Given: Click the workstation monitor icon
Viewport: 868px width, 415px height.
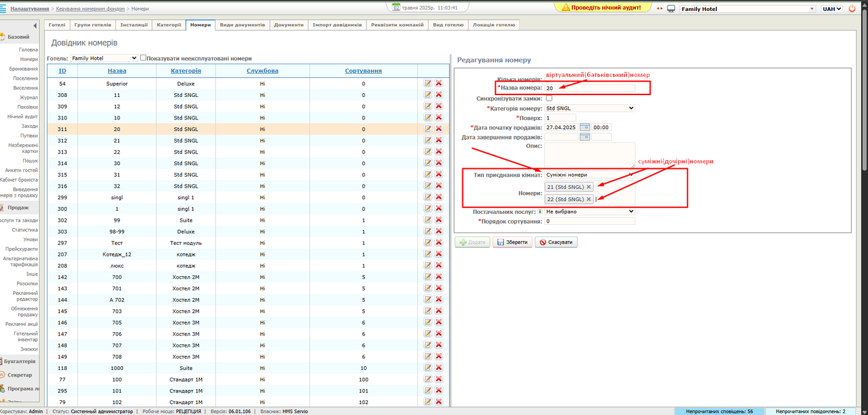Looking at the screenshot, I should (x=671, y=9).
